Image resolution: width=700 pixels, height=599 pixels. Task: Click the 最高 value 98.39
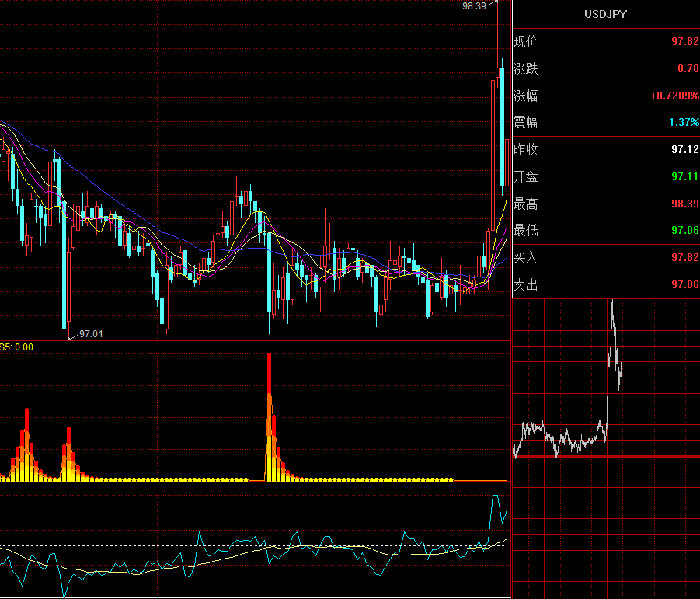click(684, 204)
